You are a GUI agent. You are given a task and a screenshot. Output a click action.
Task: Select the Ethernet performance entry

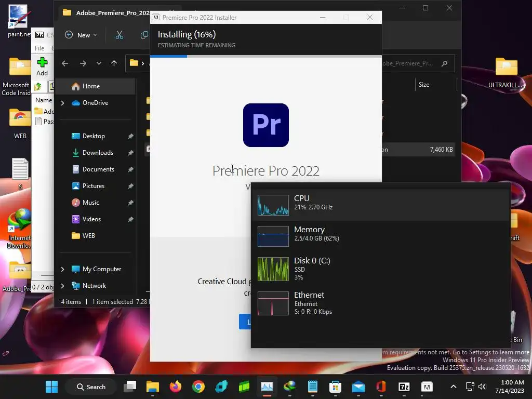(x=381, y=303)
